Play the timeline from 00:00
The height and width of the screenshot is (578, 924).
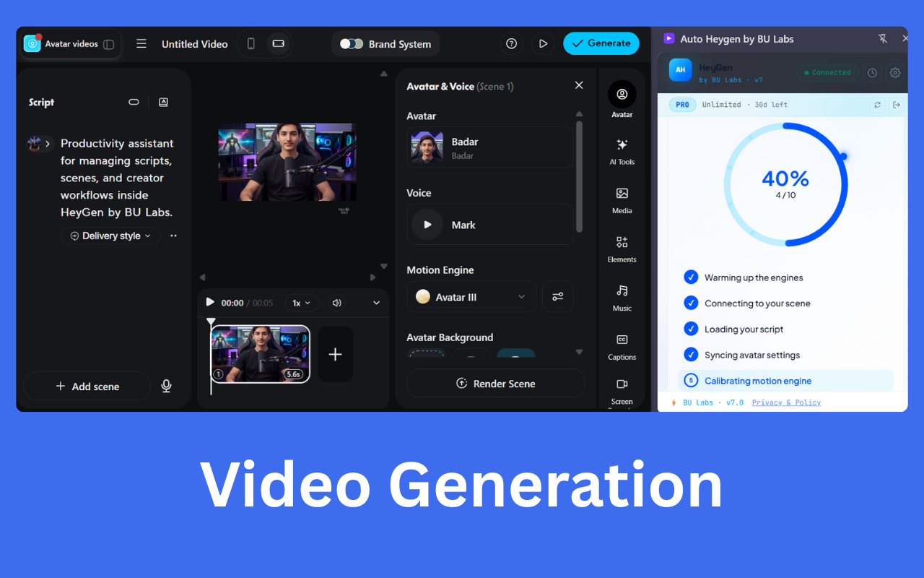pyautogui.click(x=210, y=302)
